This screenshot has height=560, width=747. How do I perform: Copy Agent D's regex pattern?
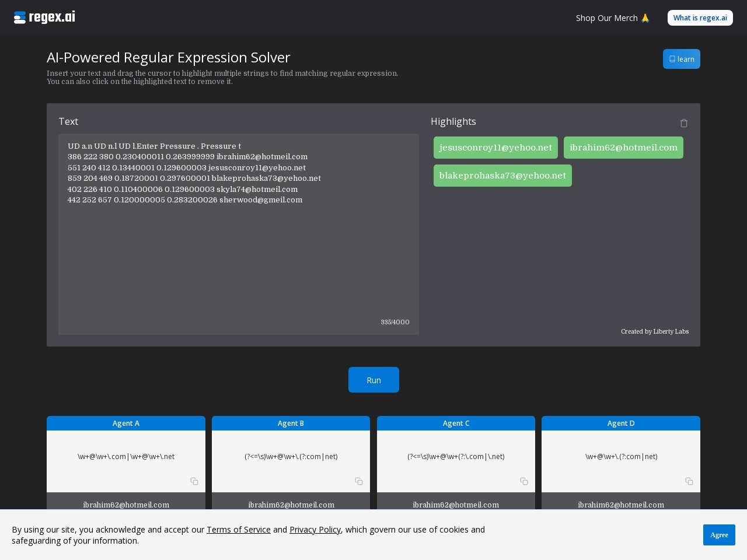click(689, 481)
